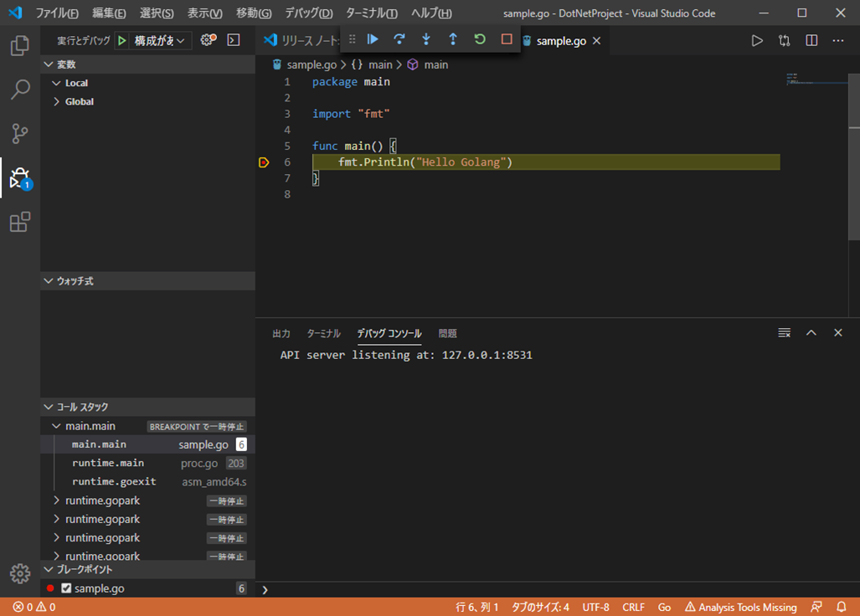
Task: Step Over in the debug toolbar
Action: (399, 39)
